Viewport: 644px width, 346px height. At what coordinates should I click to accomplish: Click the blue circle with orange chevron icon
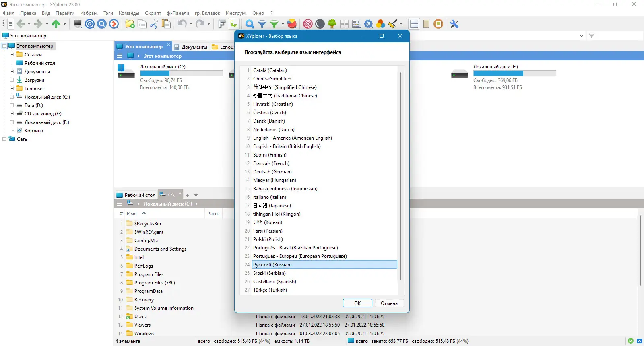click(114, 24)
